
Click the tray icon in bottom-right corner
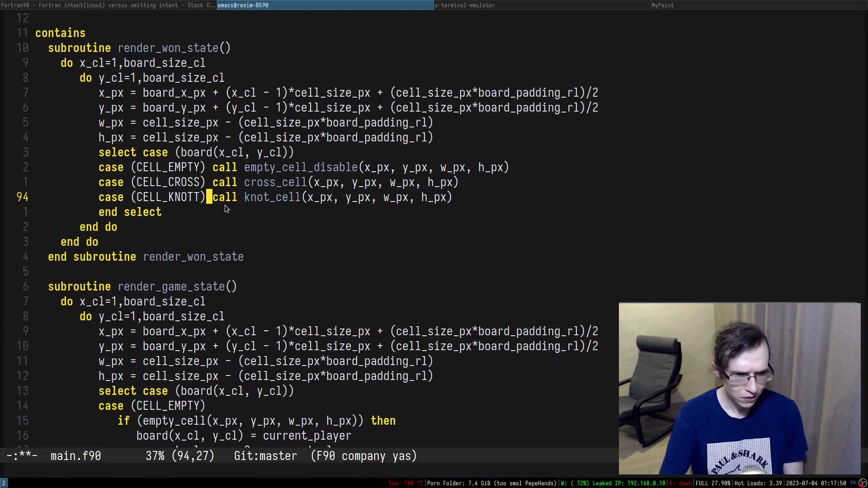pos(863,483)
